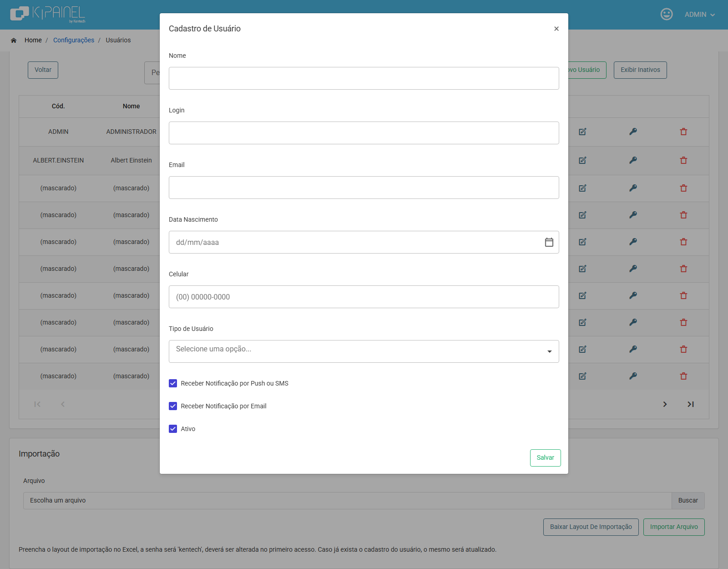Click the ADMIN code cell in the table

tap(58, 132)
